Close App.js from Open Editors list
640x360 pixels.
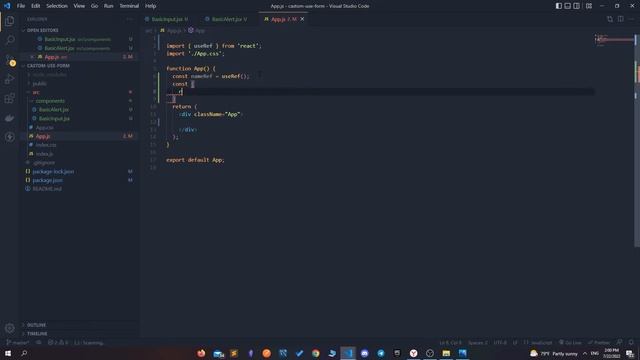pos(32,57)
